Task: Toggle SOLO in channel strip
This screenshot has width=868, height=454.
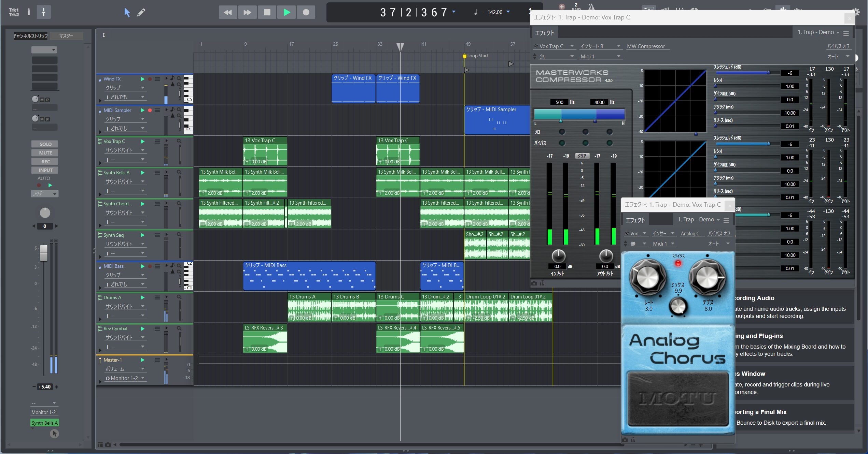Action: [x=45, y=144]
